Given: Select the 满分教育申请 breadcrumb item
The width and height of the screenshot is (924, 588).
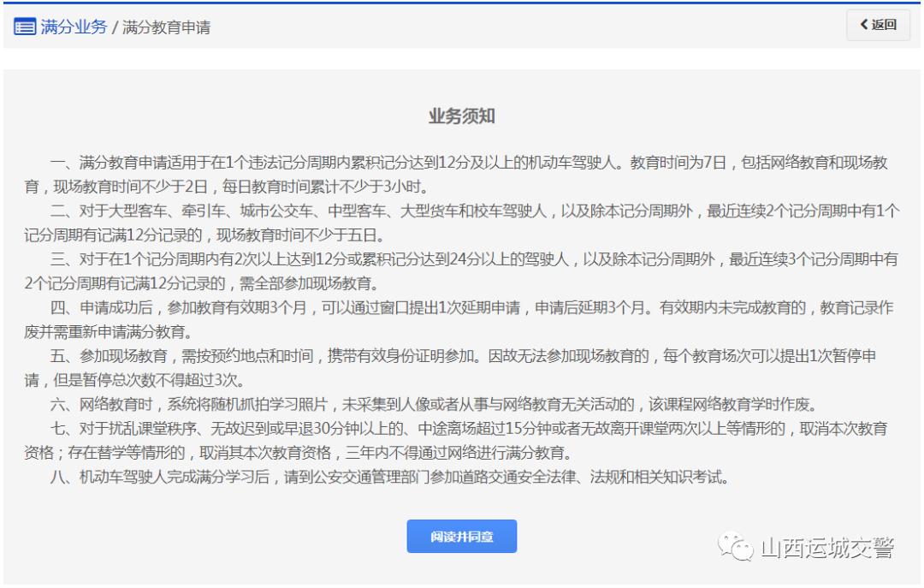Looking at the screenshot, I should click(x=166, y=27).
